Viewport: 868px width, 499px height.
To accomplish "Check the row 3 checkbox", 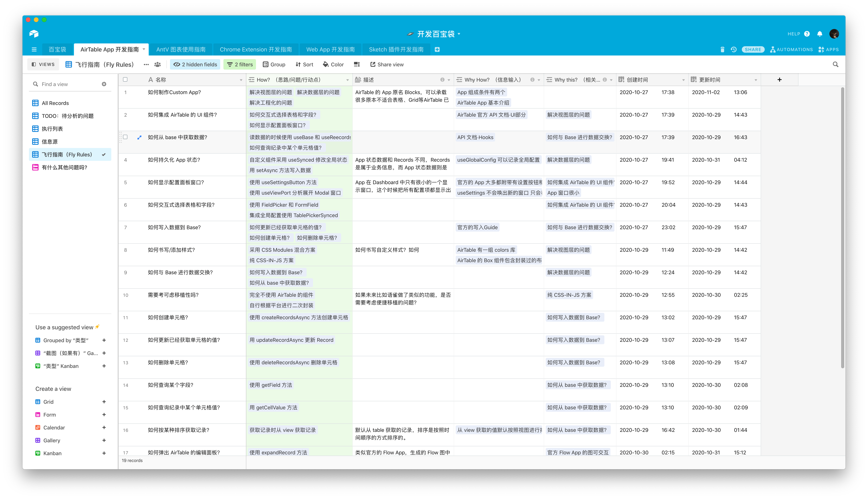I will [125, 137].
